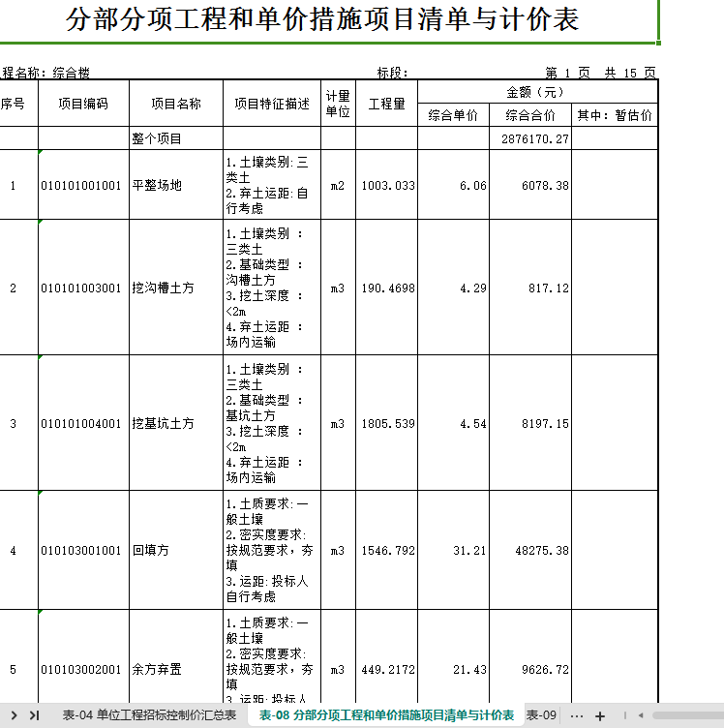Select description cell of 挖沟槽土方 row
The height and width of the screenshot is (728, 724).
point(272,288)
